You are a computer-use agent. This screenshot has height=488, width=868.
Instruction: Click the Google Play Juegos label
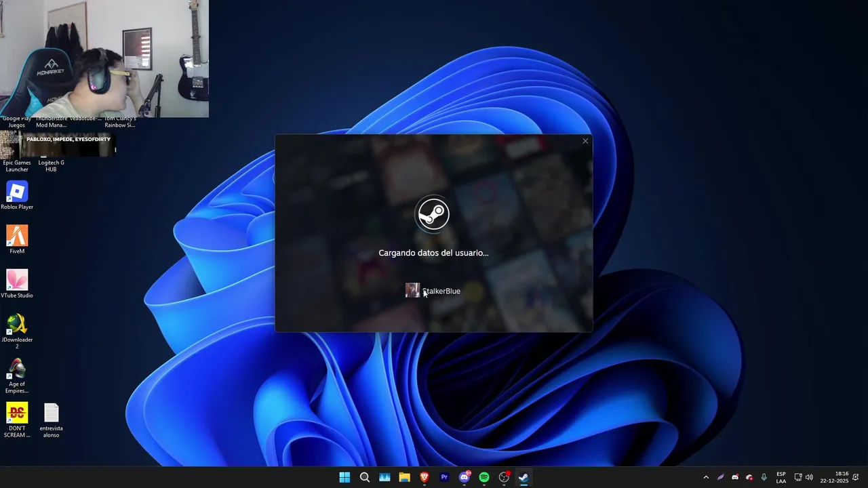(17, 122)
